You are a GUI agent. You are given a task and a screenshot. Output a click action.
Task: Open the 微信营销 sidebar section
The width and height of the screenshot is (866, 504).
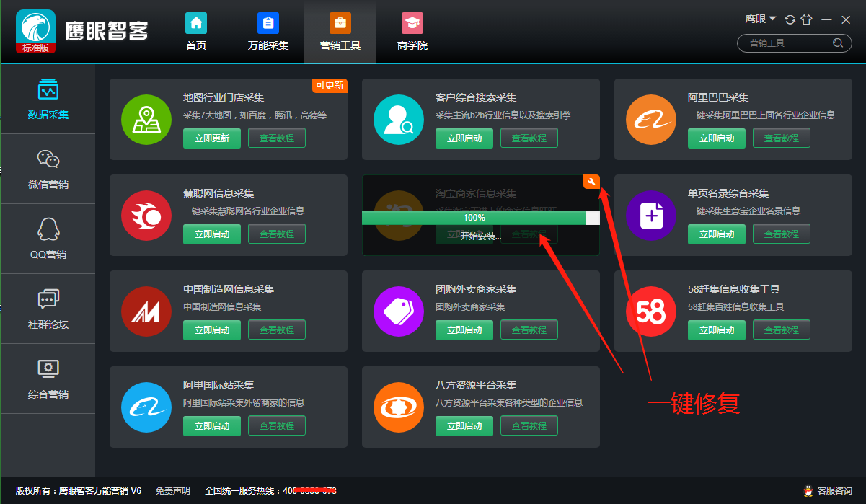tap(48, 169)
